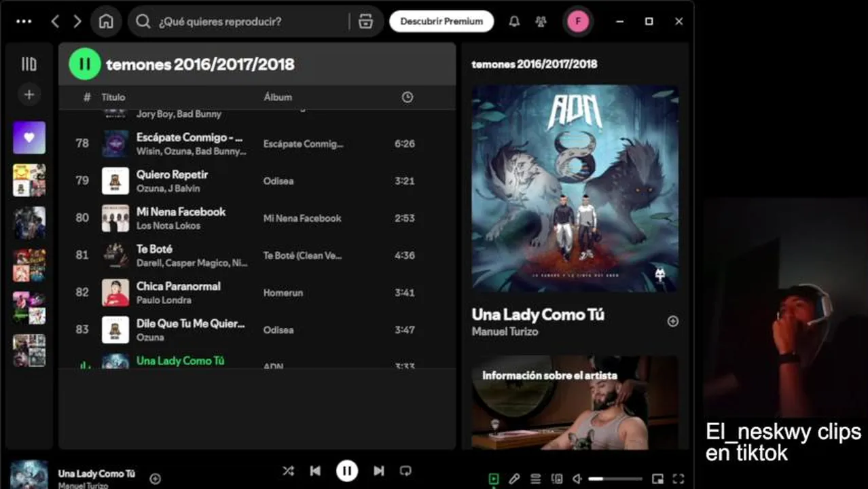The image size is (868, 489).
Task: Click duration '6:26' of Escápate Conmigo
Action: (404, 144)
